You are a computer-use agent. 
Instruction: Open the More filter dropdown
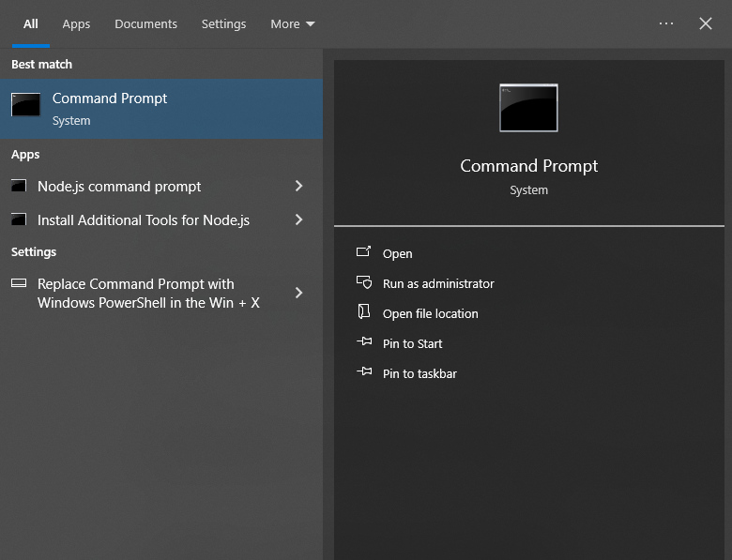pos(293,24)
